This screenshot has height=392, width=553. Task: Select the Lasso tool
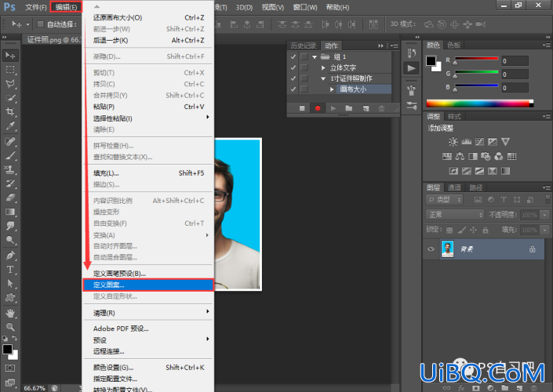click(10, 84)
